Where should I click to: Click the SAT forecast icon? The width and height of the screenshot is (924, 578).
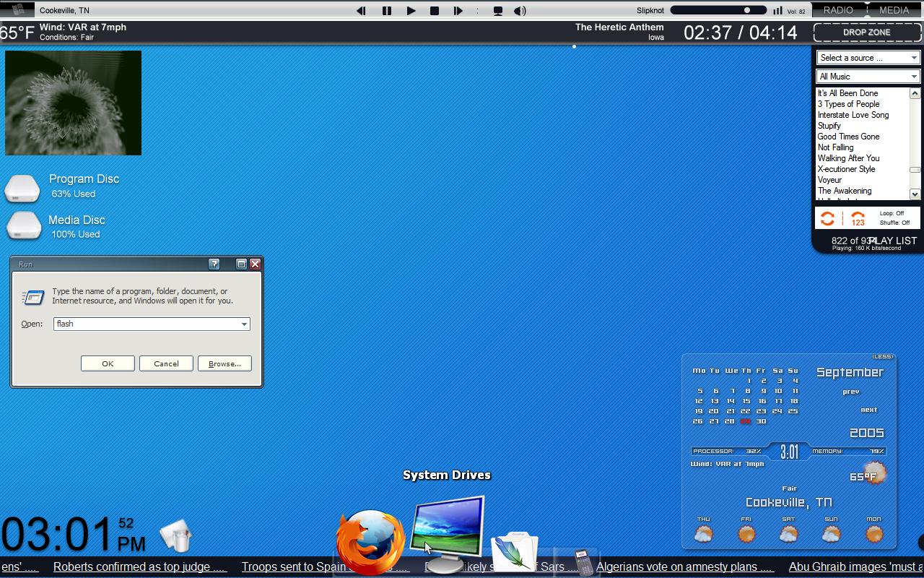coord(788,535)
